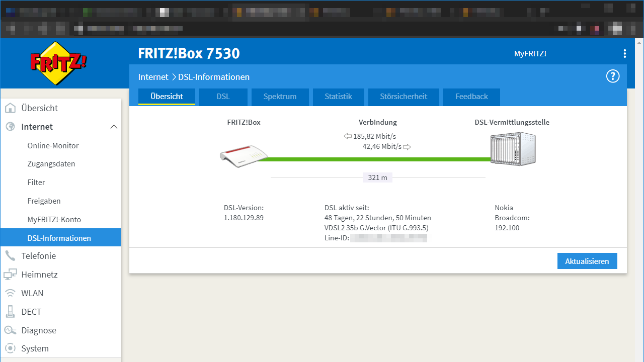
Task: Click the DSL-Vermittlungsstelle heading
Action: click(512, 122)
